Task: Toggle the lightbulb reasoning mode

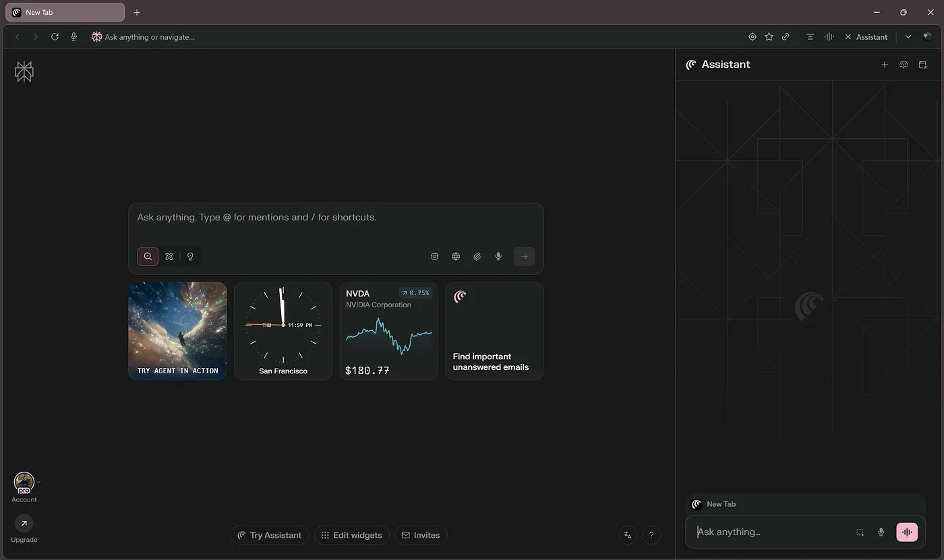Action: point(190,256)
